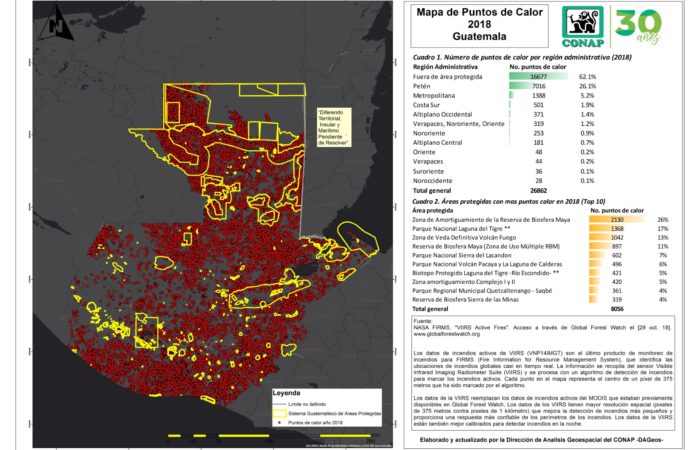This screenshot has height=450, width=700.
Task: Click the 26.1% percentage value
Action: tap(587, 86)
